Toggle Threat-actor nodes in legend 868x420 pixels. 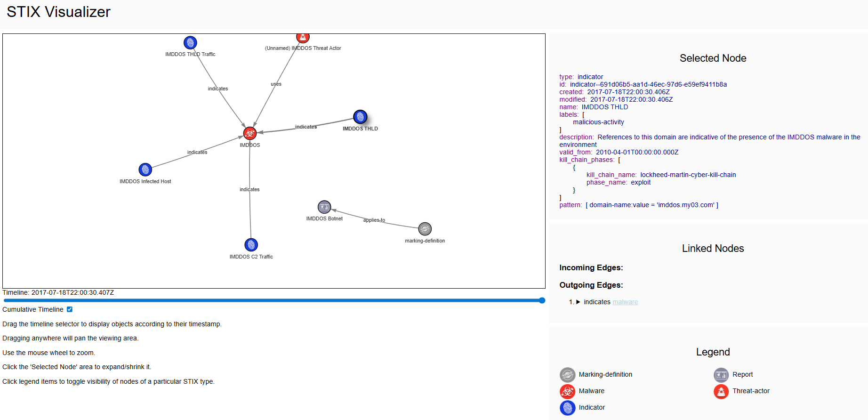pyautogui.click(x=750, y=391)
